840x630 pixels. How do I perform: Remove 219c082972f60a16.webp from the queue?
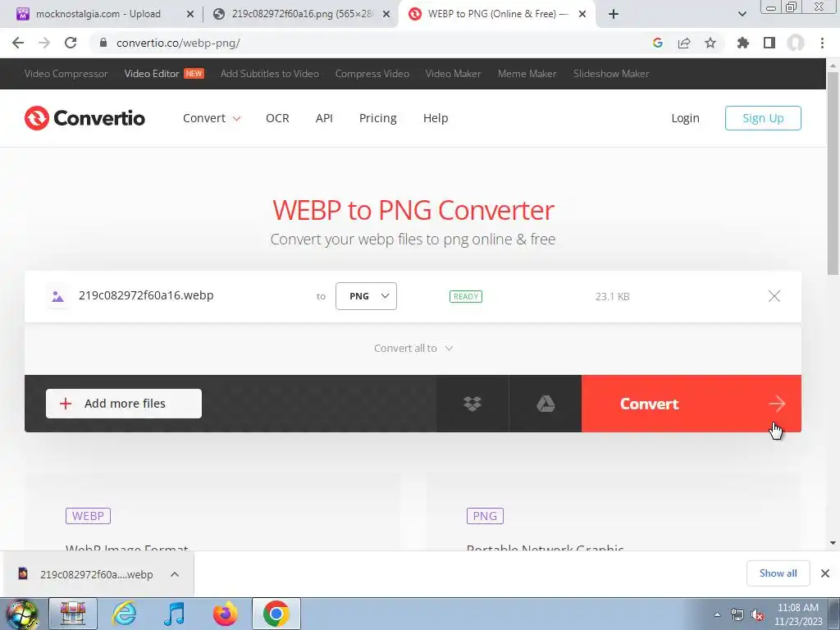[x=774, y=296]
